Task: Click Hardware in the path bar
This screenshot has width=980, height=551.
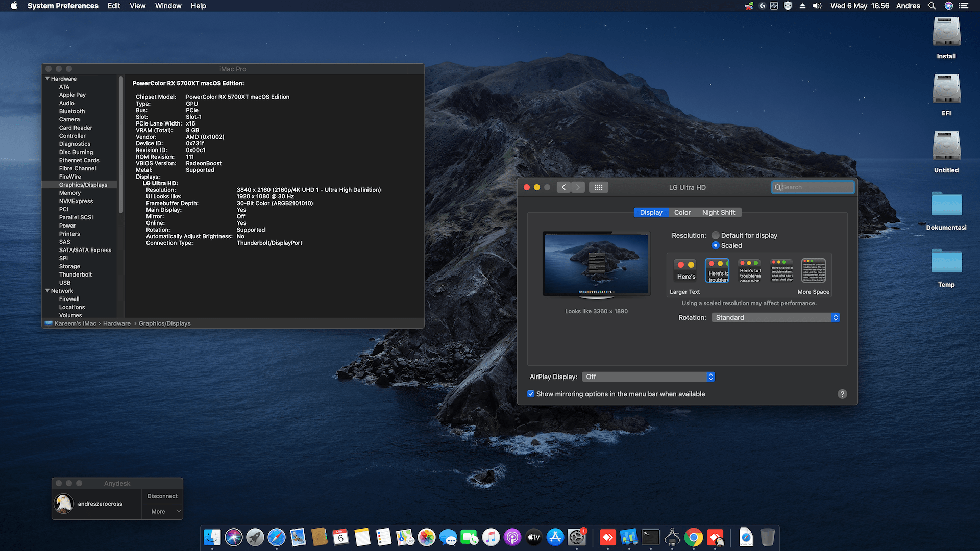Action: point(117,323)
